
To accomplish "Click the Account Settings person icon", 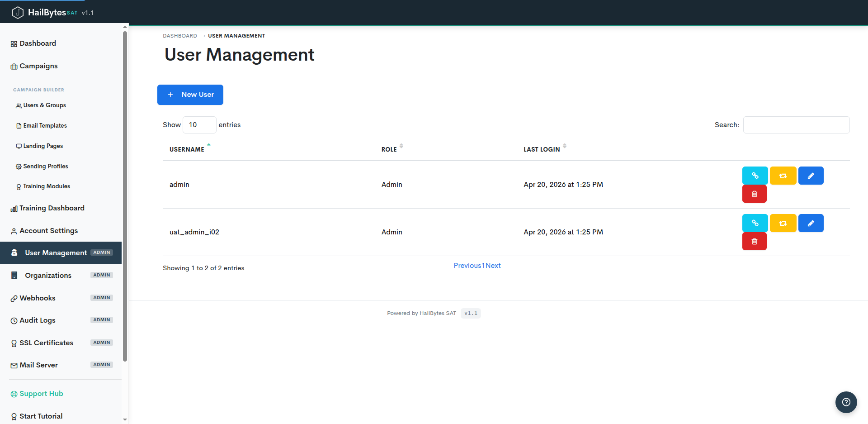I will (14, 231).
